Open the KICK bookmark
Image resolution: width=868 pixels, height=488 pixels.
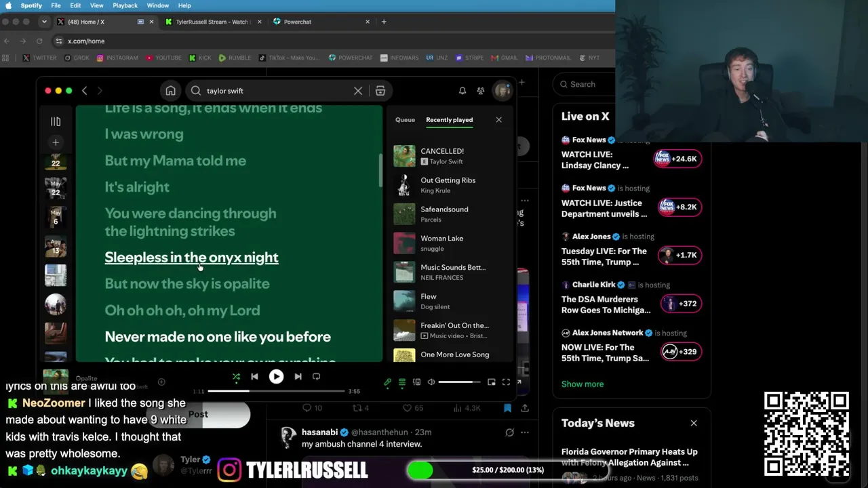[200, 58]
